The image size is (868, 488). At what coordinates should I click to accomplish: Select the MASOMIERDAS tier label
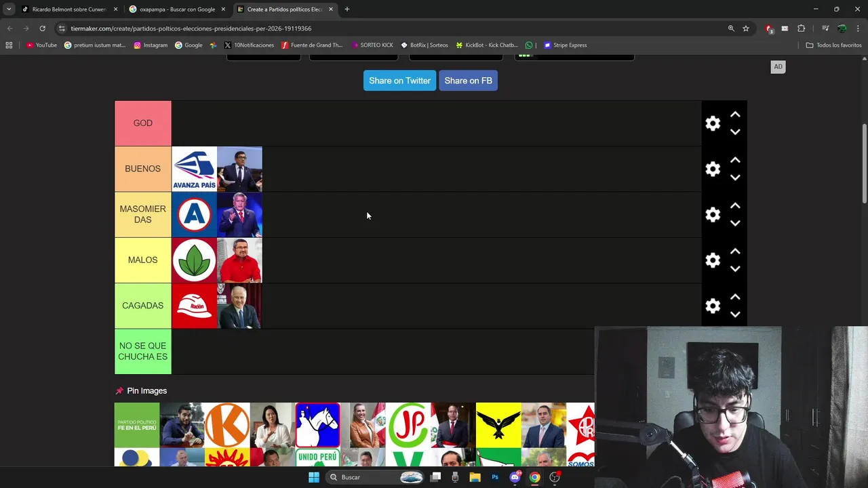pyautogui.click(x=142, y=214)
